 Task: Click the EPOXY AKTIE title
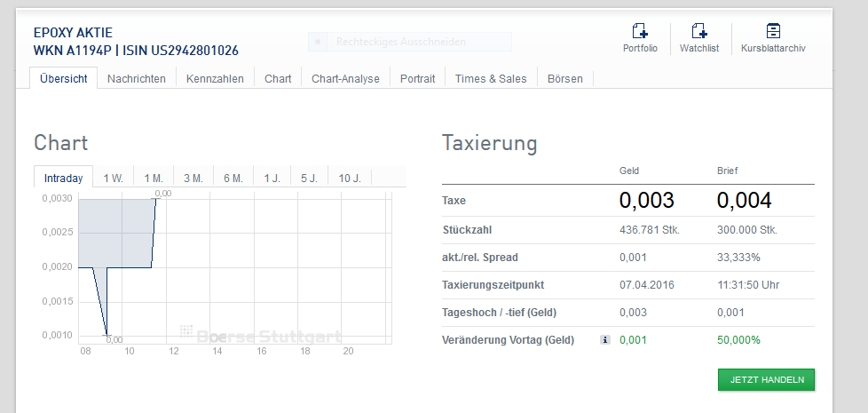point(73,33)
